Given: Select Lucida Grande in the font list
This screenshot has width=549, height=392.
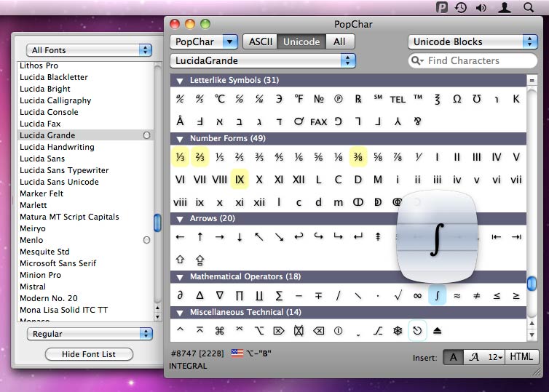Looking at the screenshot, I should pos(85,135).
